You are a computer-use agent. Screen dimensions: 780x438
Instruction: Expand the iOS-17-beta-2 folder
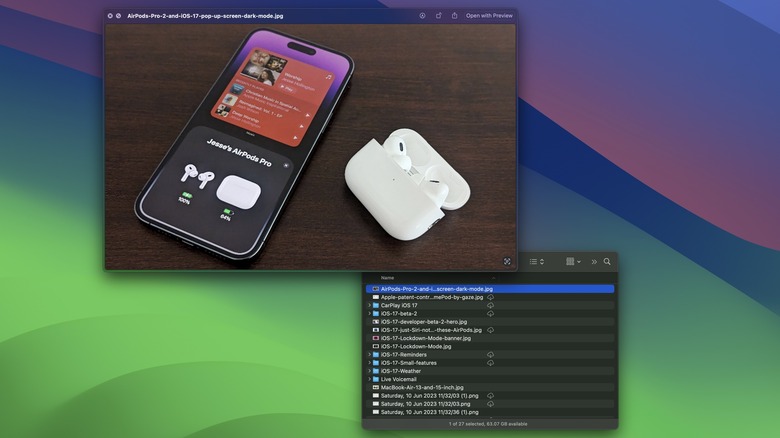click(370, 313)
